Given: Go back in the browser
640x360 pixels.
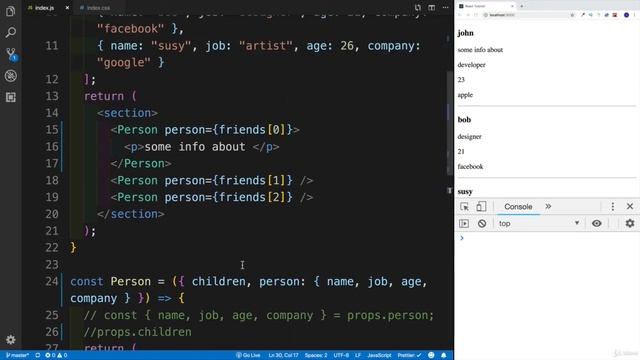Looking at the screenshot, I should [460, 15].
